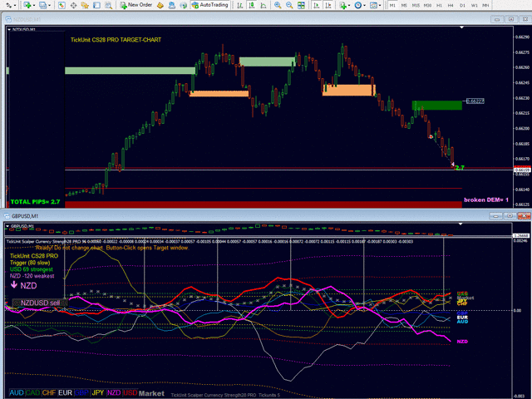532x399 pixels.
Task: Expand the profiles dropdown arrow
Action: 50,6
